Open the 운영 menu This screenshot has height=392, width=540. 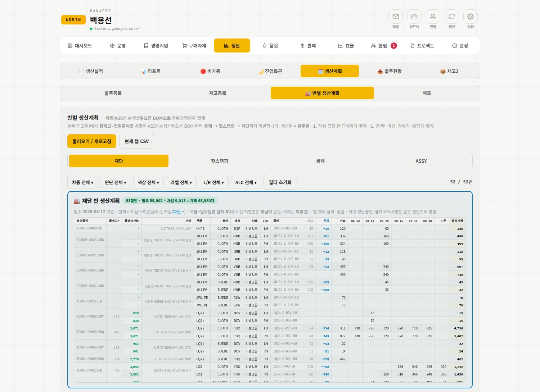(118, 46)
